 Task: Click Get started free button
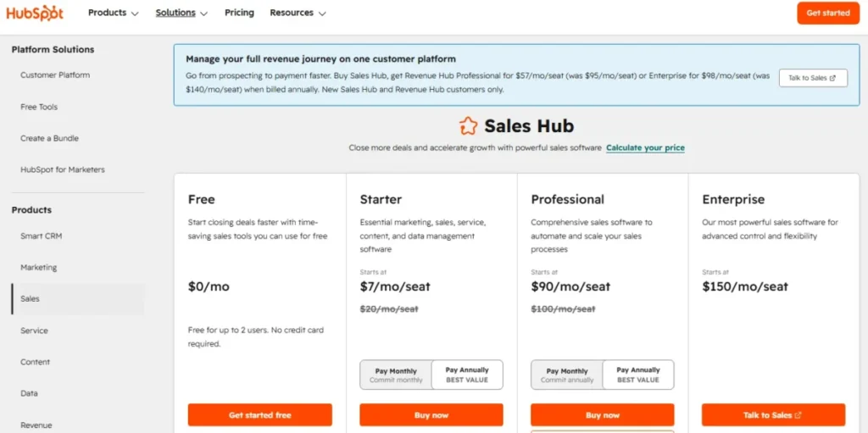pos(259,414)
